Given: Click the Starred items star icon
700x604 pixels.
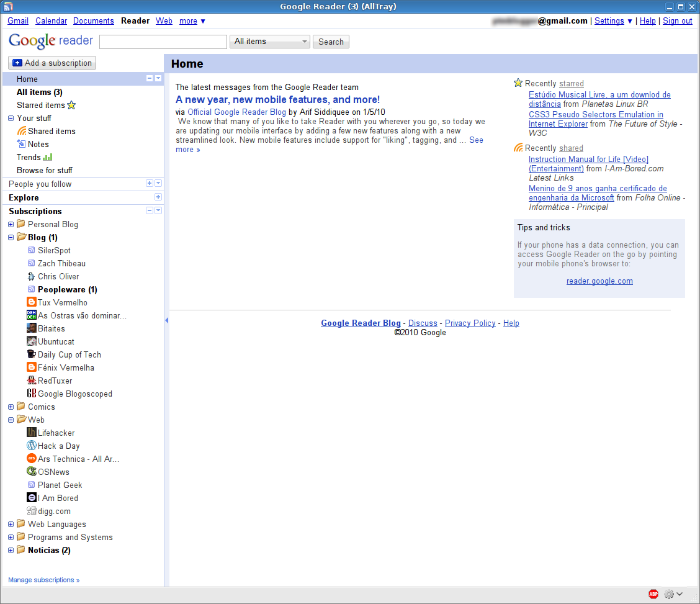Looking at the screenshot, I should [71, 106].
